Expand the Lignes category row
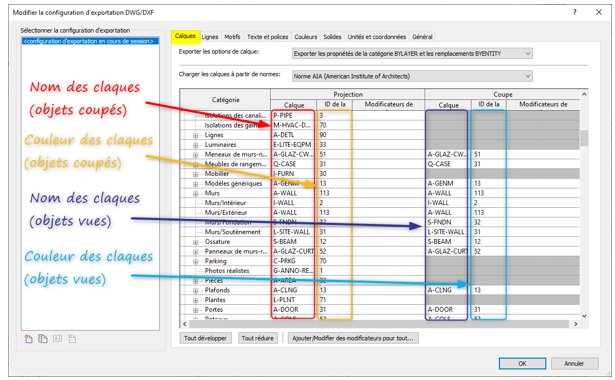The width and height of the screenshot is (615, 380). coord(195,135)
